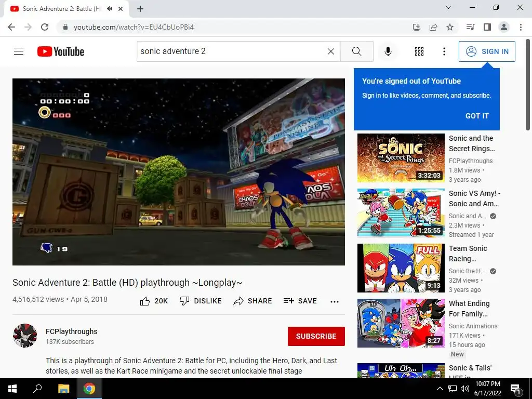Click the address bar URL

[x=134, y=27]
